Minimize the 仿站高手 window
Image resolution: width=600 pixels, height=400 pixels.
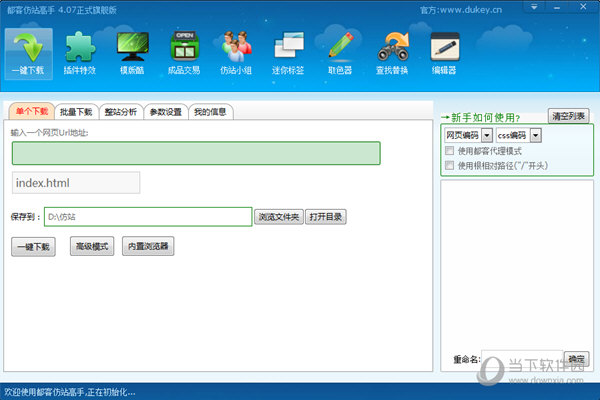[557, 7]
